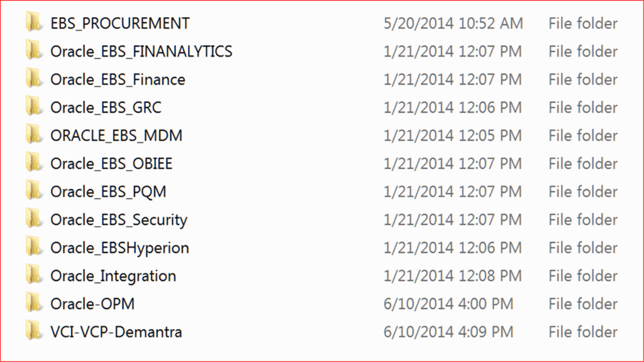The image size is (644, 362).
Task: Click the ORACLE_EBS_MDM folder icon
Action: [x=33, y=135]
